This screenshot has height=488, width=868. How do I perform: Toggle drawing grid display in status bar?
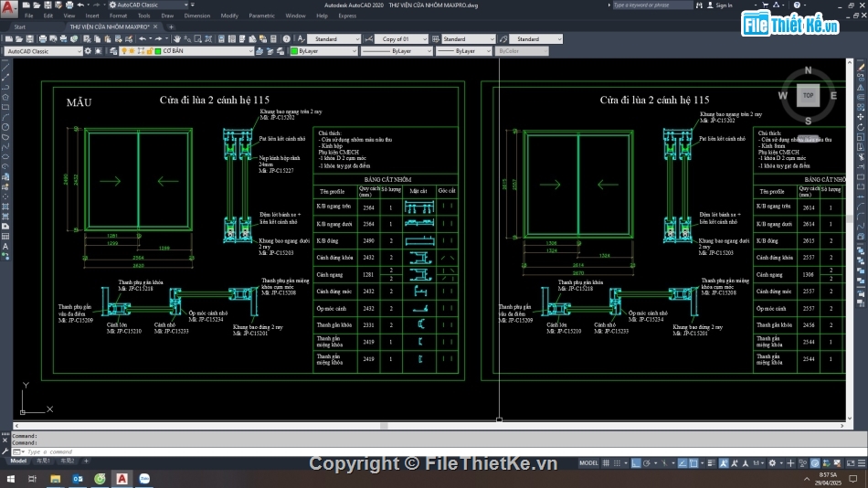(606, 463)
